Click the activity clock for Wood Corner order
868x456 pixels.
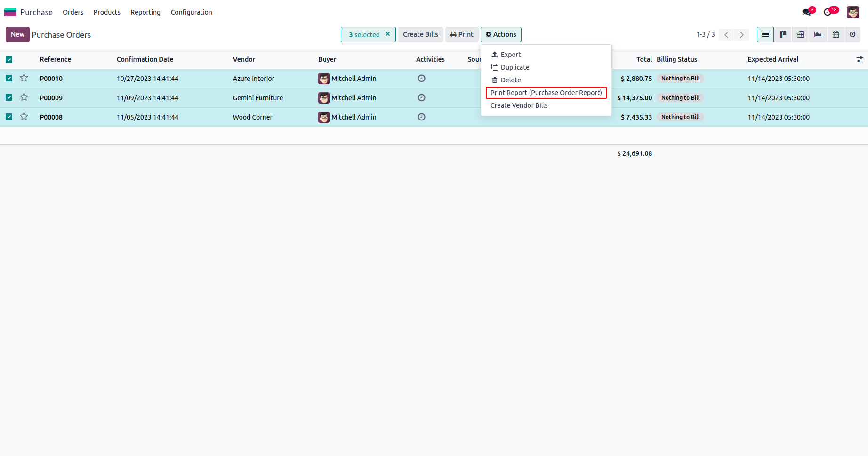click(x=421, y=117)
